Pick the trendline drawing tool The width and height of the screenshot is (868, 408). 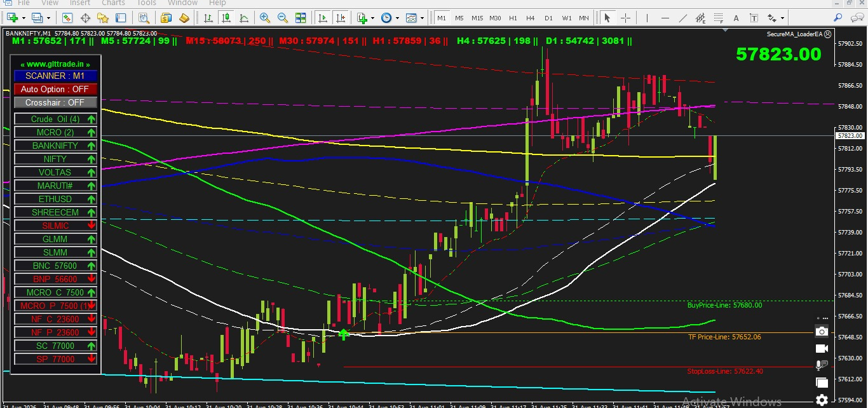coord(683,18)
